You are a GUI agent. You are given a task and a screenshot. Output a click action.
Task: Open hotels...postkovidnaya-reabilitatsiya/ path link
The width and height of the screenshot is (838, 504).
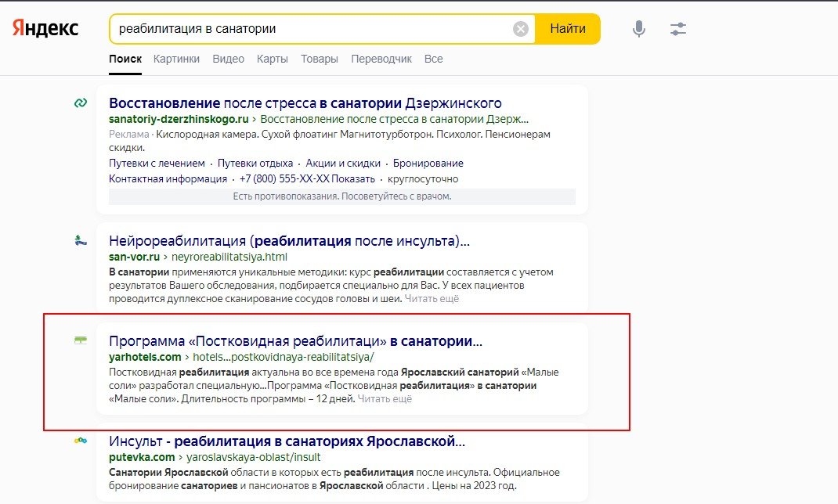(284, 357)
